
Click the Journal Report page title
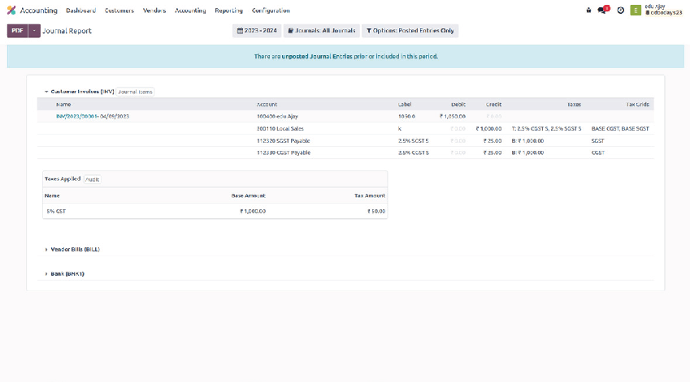[67, 31]
